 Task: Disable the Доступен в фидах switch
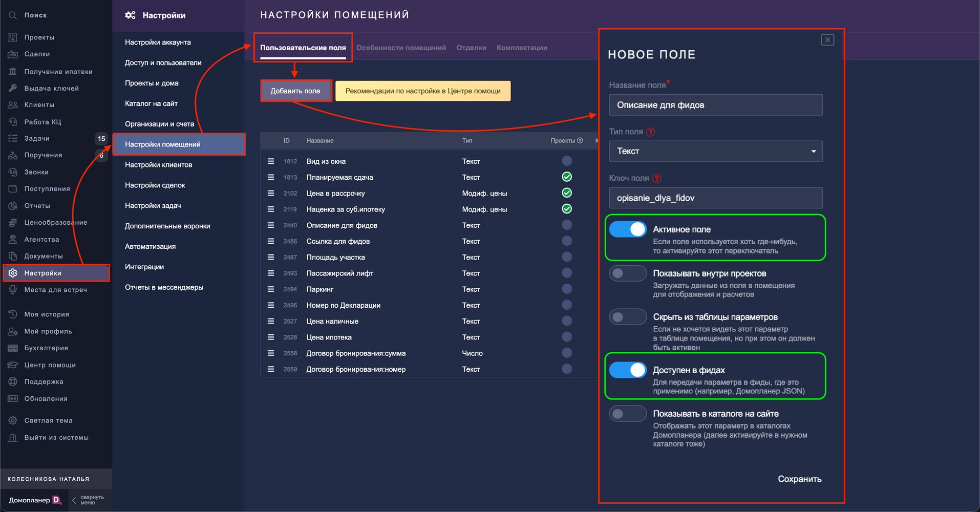pyautogui.click(x=628, y=370)
